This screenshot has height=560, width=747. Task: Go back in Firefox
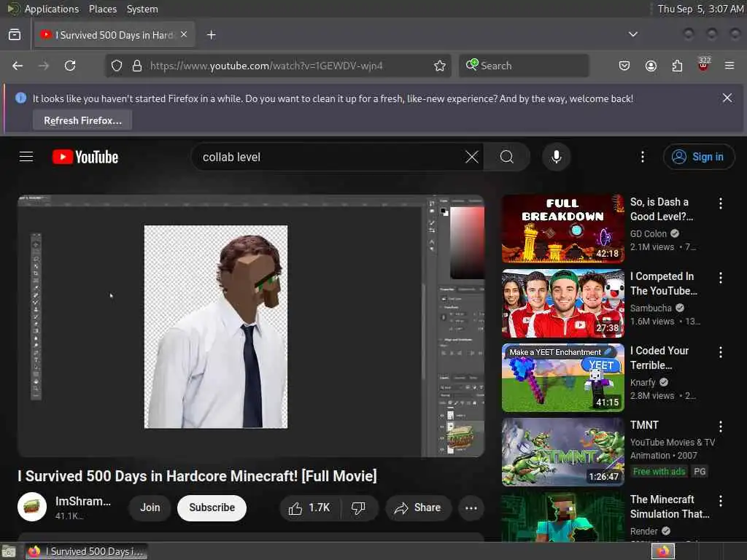[18, 66]
